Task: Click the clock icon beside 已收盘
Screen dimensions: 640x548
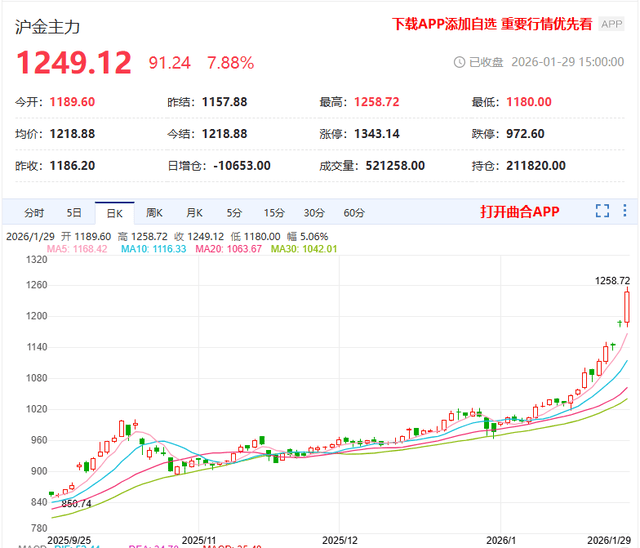Action: click(x=460, y=62)
